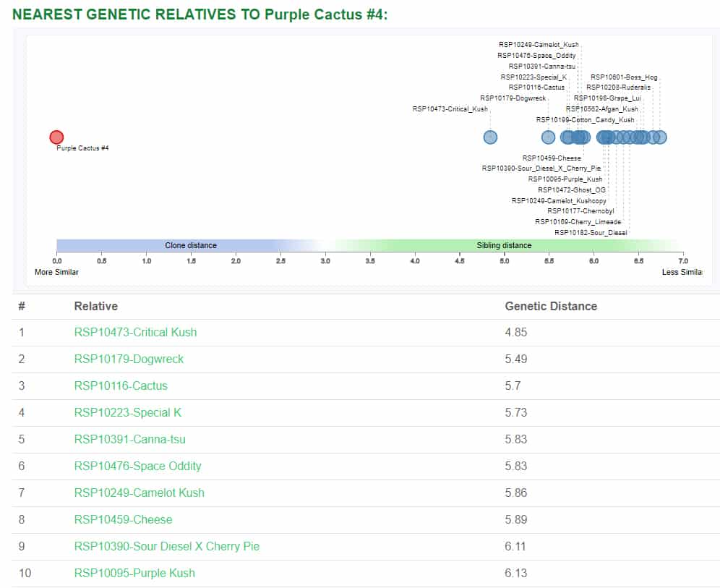Image resolution: width=720 pixels, height=588 pixels.
Task: Open the RSP10473-Critical Kush table link
Action: point(135,333)
